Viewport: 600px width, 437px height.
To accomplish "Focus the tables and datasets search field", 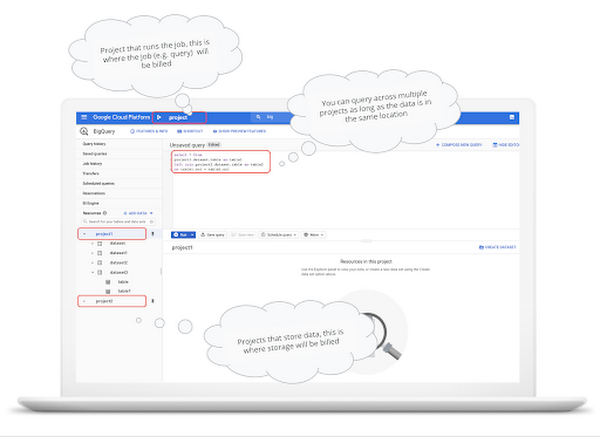I will [x=118, y=222].
